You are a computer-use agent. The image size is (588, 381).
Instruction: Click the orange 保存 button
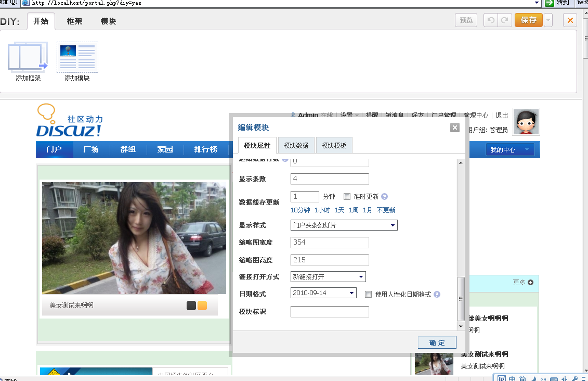coord(529,20)
